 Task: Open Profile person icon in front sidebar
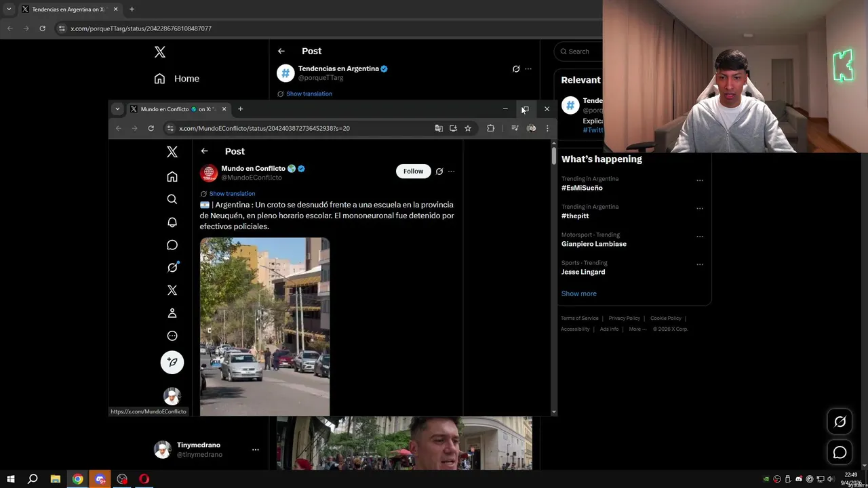172,313
